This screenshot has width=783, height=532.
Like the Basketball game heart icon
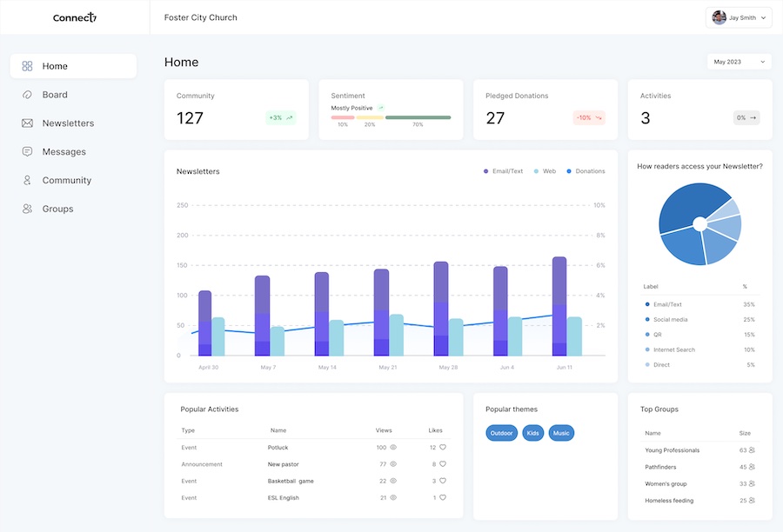[443, 481]
